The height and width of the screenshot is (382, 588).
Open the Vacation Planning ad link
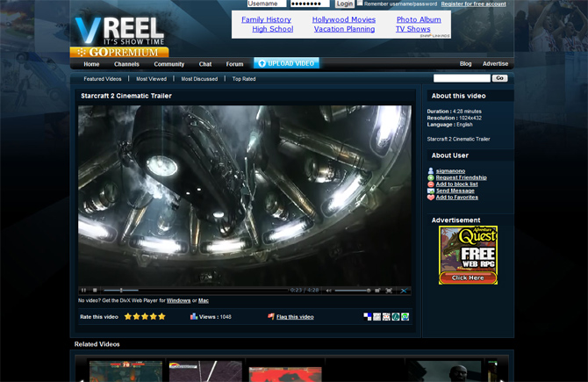344,29
